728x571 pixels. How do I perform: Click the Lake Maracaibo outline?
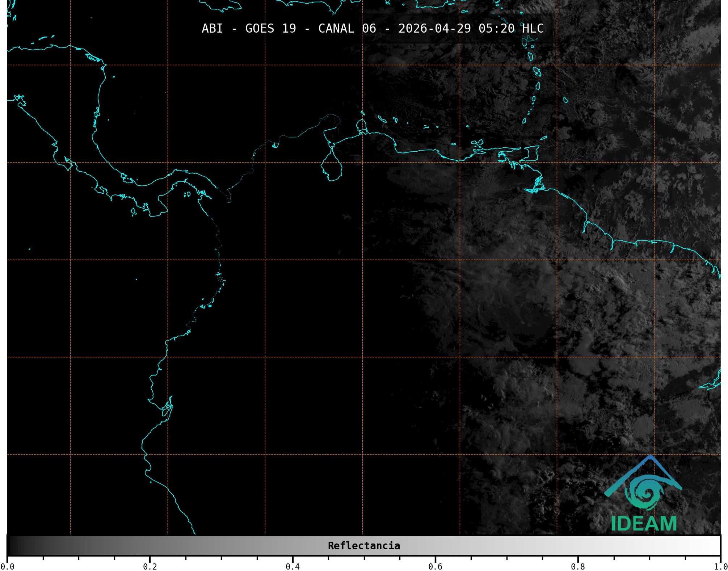(331, 168)
